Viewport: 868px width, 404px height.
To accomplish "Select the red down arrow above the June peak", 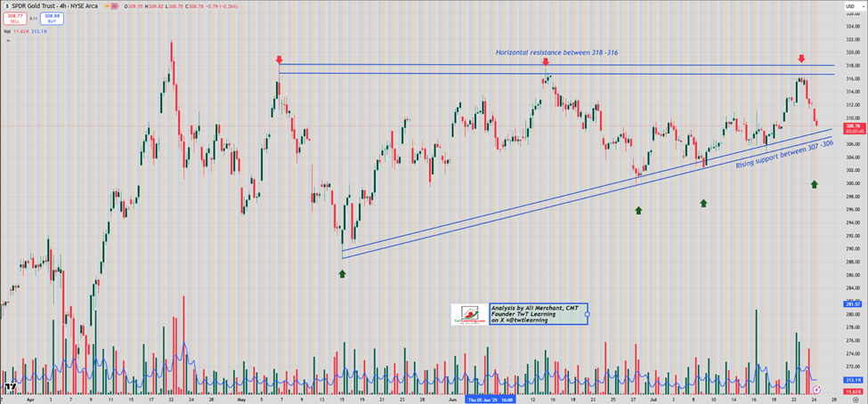I will (546, 61).
